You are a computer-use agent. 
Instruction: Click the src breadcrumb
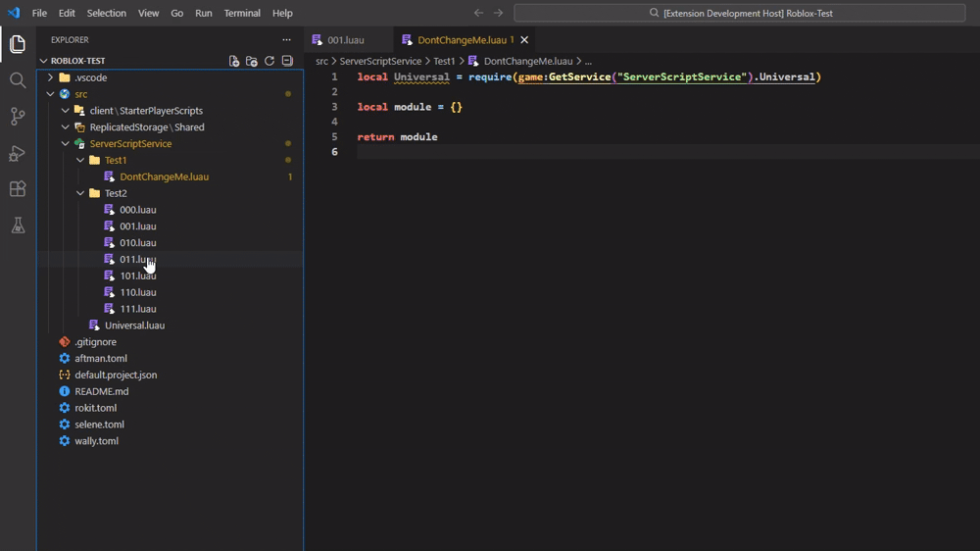tap(321, 61)
